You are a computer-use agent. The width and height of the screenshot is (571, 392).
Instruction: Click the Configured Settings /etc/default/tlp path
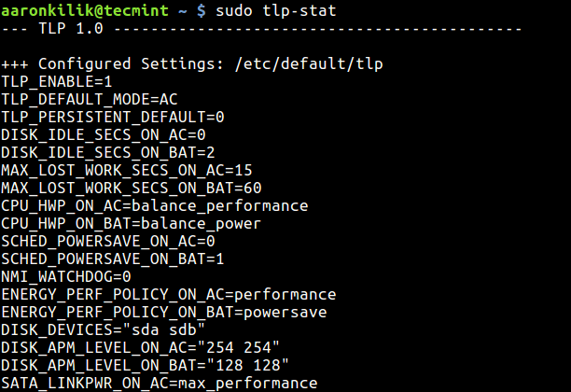(x=309, y=64)
